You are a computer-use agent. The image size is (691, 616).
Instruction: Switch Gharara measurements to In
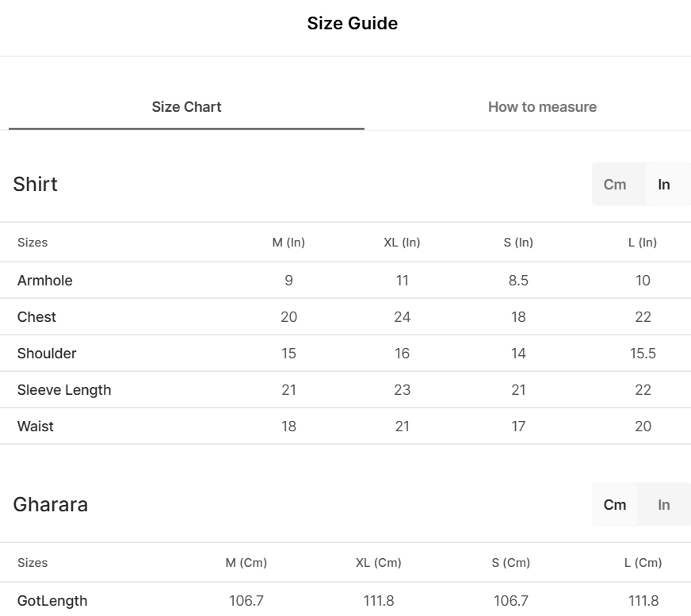(664, 505)
